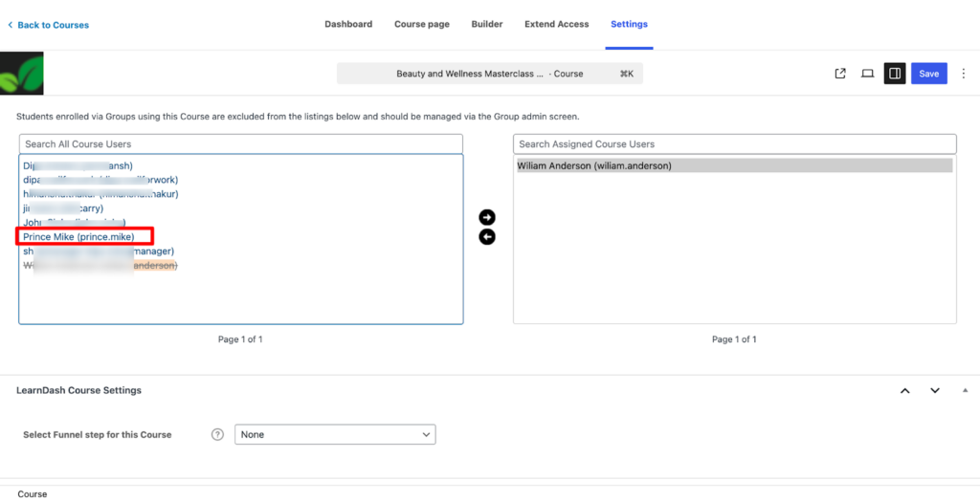
Task: Switch to the Course page tab
Action: pyautogui.click(x=422, y=24)
